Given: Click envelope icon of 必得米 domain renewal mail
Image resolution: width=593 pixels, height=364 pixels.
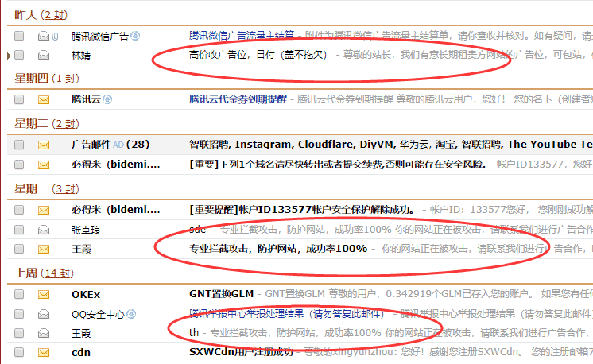Looking at the screenshot, I should [44, 165].
